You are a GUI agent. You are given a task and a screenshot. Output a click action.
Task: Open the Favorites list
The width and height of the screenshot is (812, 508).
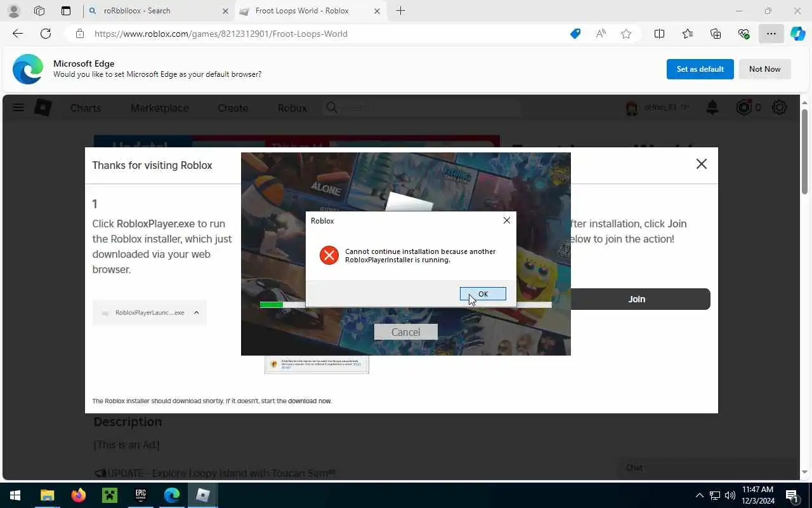tap(688, 34)
